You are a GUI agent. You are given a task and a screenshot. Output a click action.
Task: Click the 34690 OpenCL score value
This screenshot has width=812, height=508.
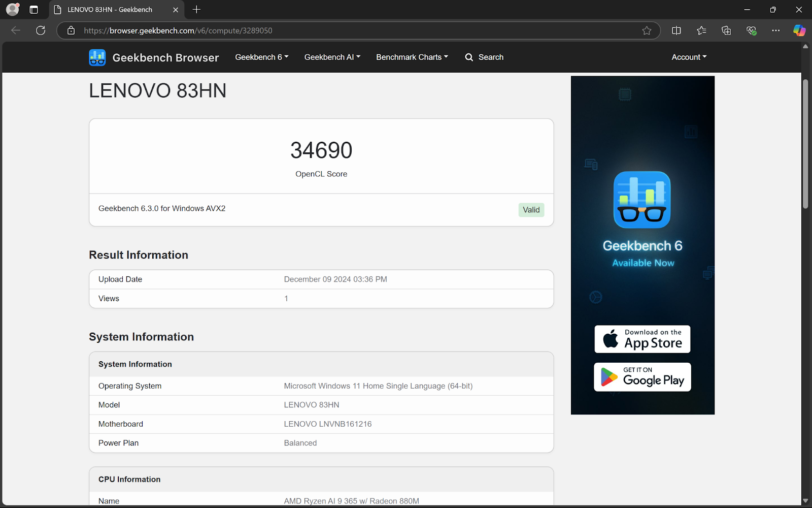pyautogui.click(x=321, y=150)
